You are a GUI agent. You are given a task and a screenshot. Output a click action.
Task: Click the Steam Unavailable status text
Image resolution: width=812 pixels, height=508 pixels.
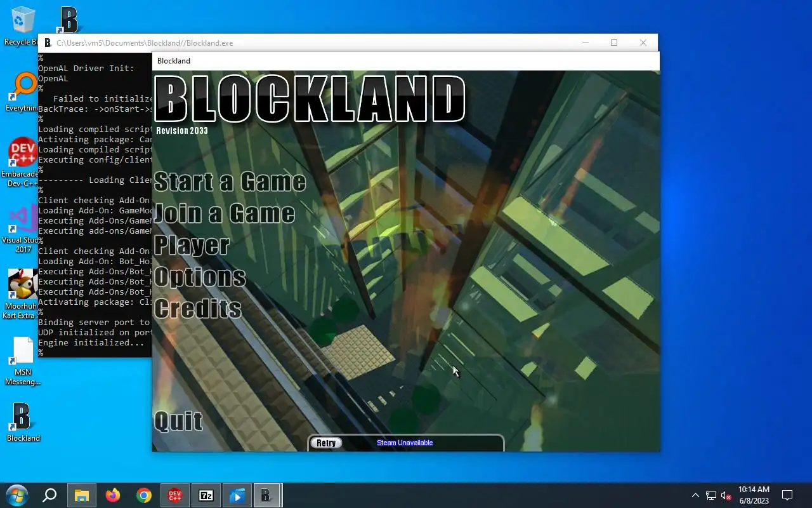[x=405, y=443]
